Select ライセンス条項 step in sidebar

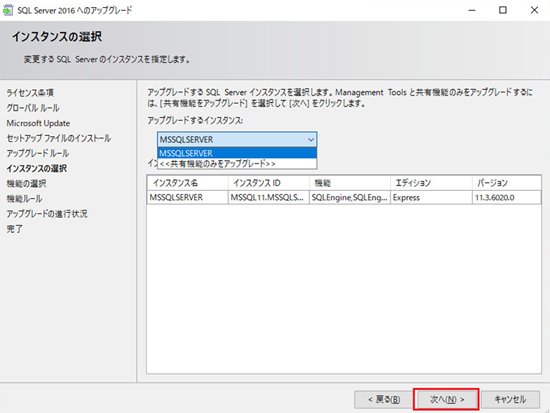tap(30, 93)
